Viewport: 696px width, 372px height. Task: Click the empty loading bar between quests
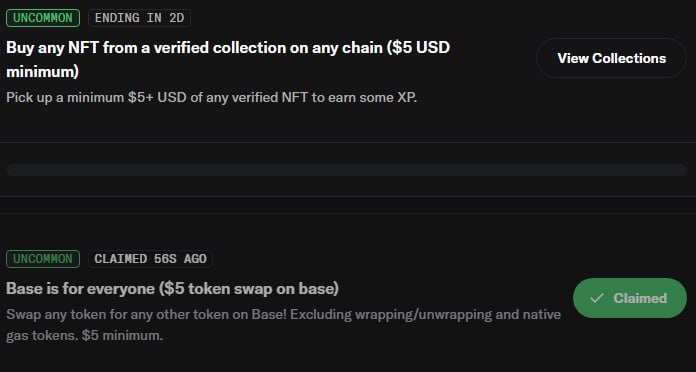(346, 170)
